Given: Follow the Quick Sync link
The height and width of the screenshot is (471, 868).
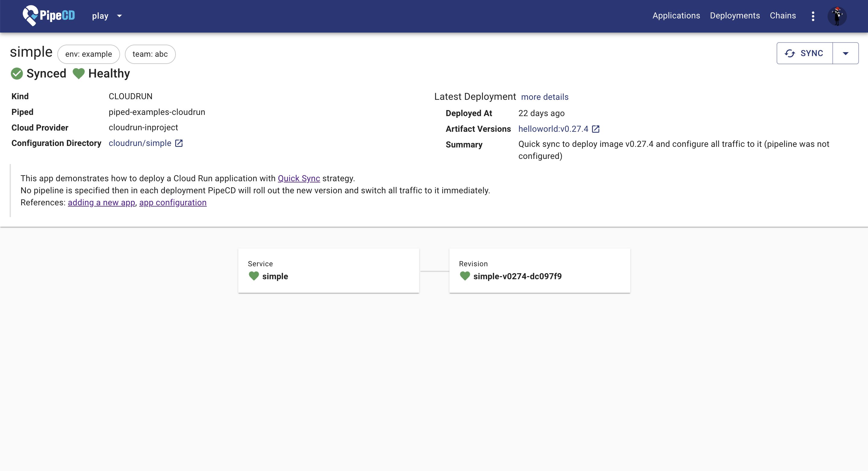Looking at the screenshot, I should tap(299, 178).
